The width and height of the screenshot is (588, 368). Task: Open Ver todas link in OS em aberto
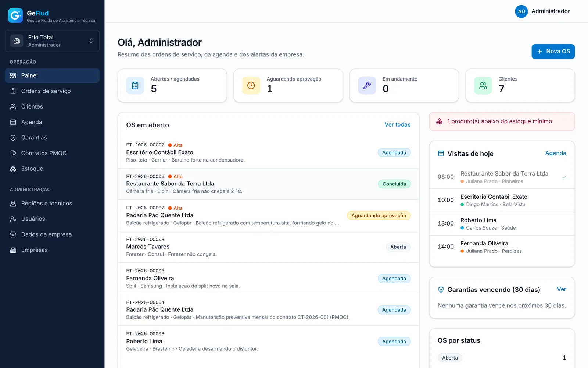coord(398,125)
